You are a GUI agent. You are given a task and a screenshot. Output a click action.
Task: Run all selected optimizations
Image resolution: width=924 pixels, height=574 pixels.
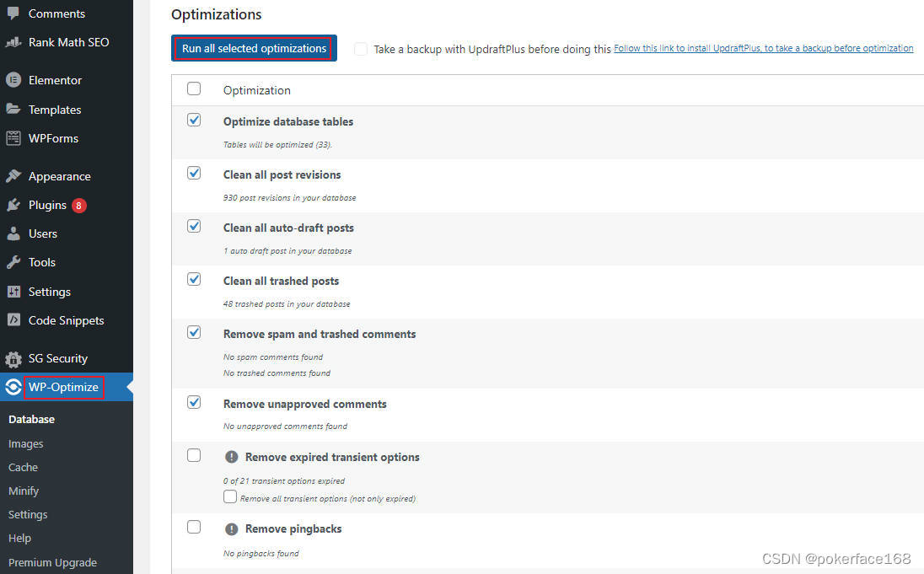tap(254, 49)
